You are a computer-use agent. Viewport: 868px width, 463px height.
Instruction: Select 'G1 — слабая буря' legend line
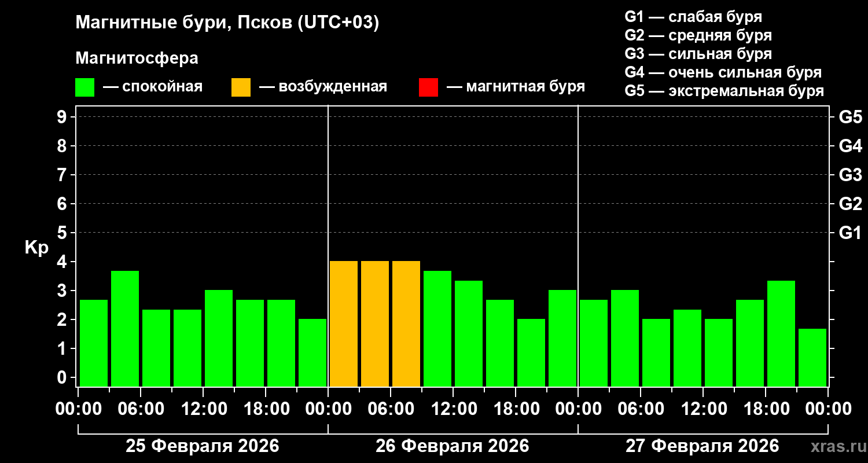(693, 17)
